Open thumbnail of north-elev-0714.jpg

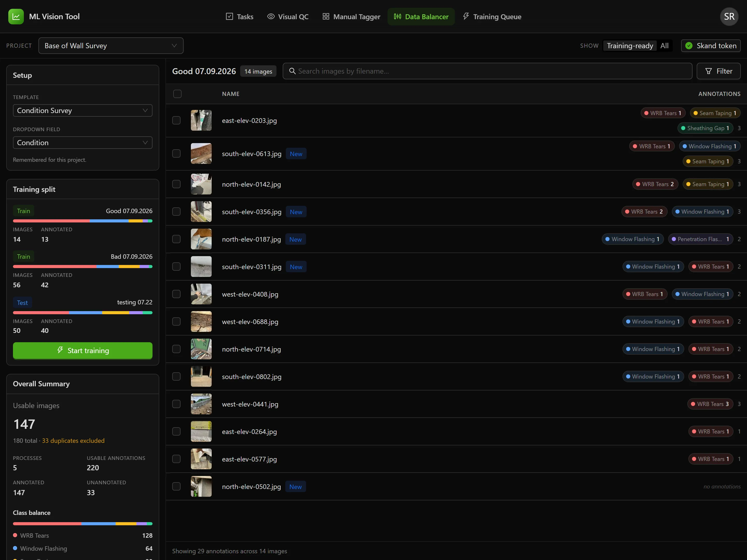tap(201, 349)
